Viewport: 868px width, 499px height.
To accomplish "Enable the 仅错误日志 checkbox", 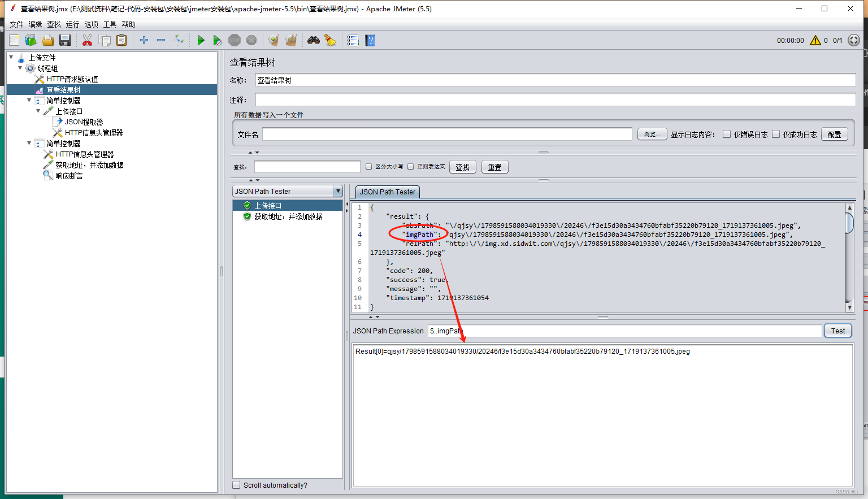I will (x=727, y=134).
